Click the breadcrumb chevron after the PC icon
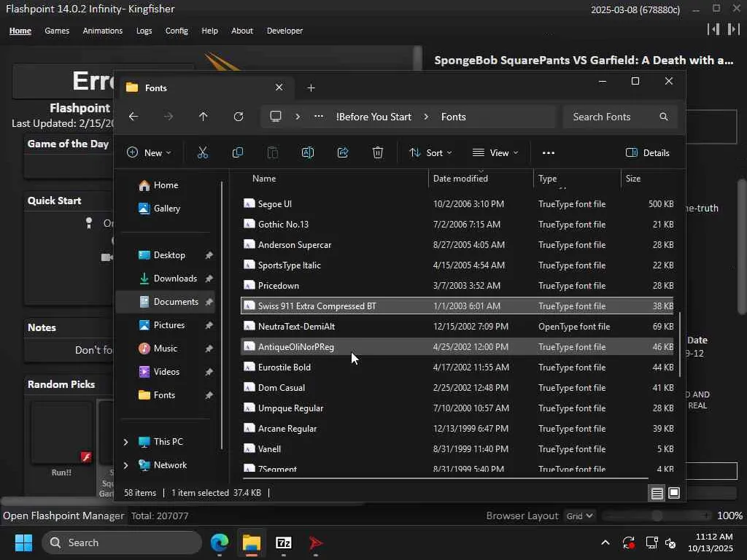 click(x=298, y=117)
